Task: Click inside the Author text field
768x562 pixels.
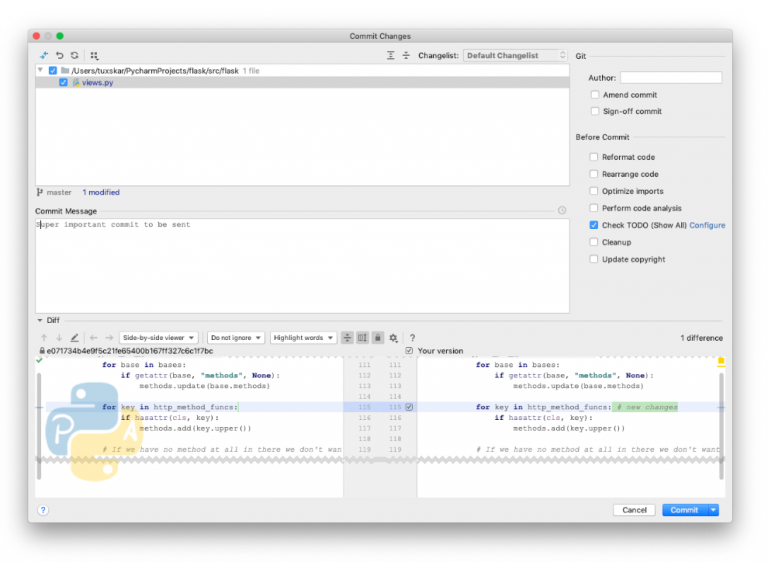Action: point(670,78)
